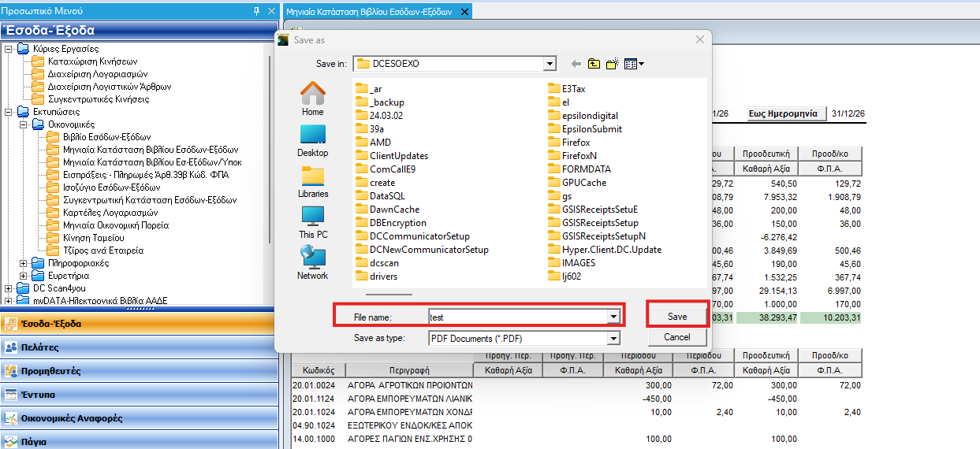Go up one folder level icon

[x=594, y=64]
